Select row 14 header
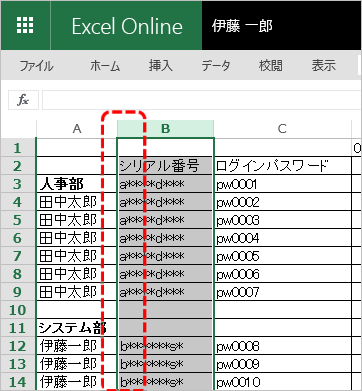This screenshot has width=362, height=391. [x=18, y=382]
